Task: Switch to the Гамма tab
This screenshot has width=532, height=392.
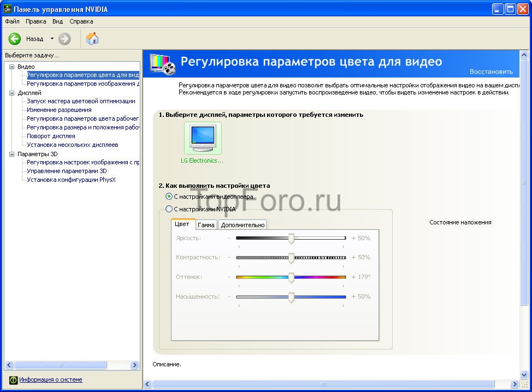Action: [206, 225]
